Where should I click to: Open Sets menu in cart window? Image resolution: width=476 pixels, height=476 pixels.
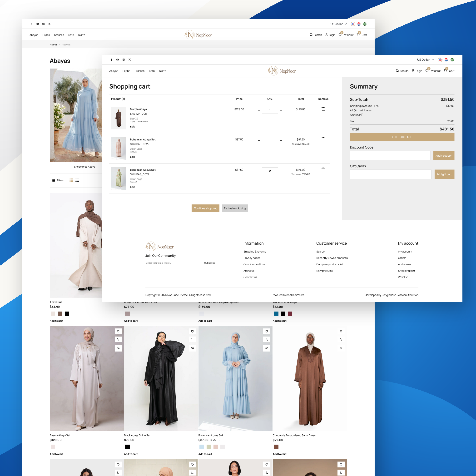coord(152,71)
